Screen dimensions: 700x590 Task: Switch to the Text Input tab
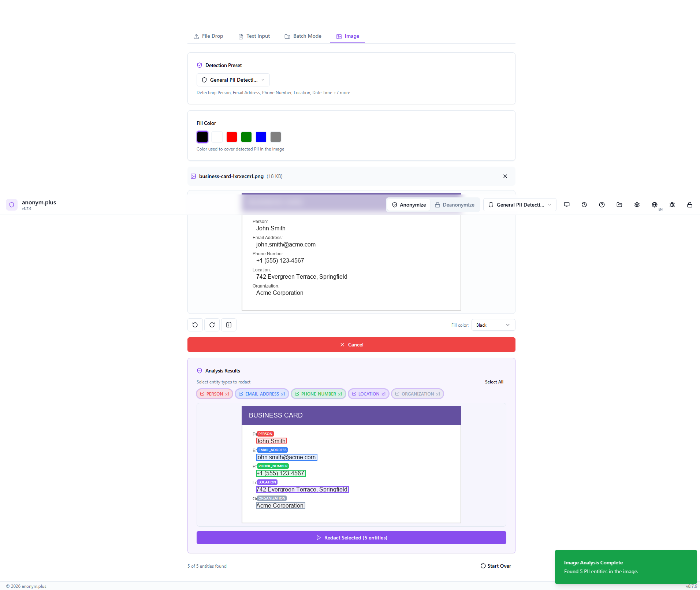(254, 36)
